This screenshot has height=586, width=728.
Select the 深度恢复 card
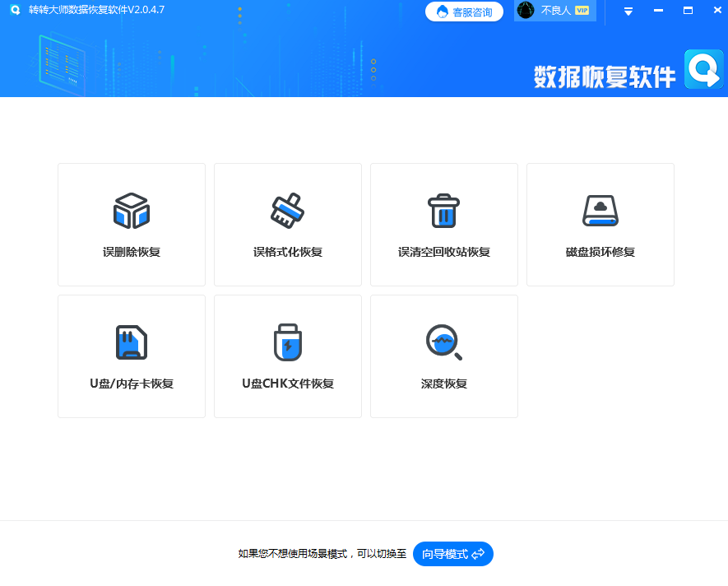click(x=443, y=356)
